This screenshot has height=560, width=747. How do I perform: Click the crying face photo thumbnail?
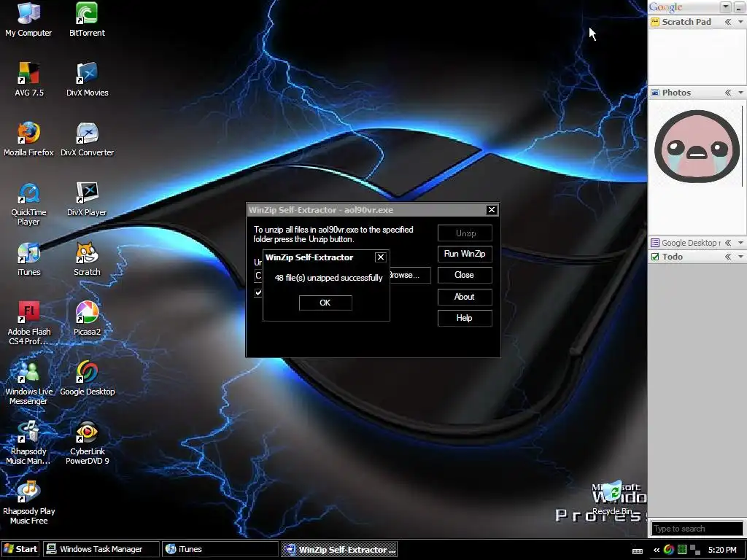697,147
